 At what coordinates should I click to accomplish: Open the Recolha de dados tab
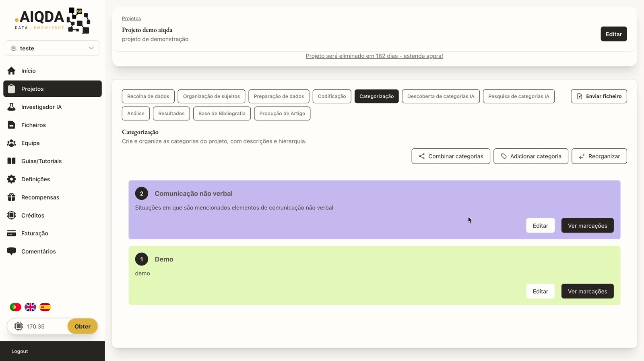point(148,96)
